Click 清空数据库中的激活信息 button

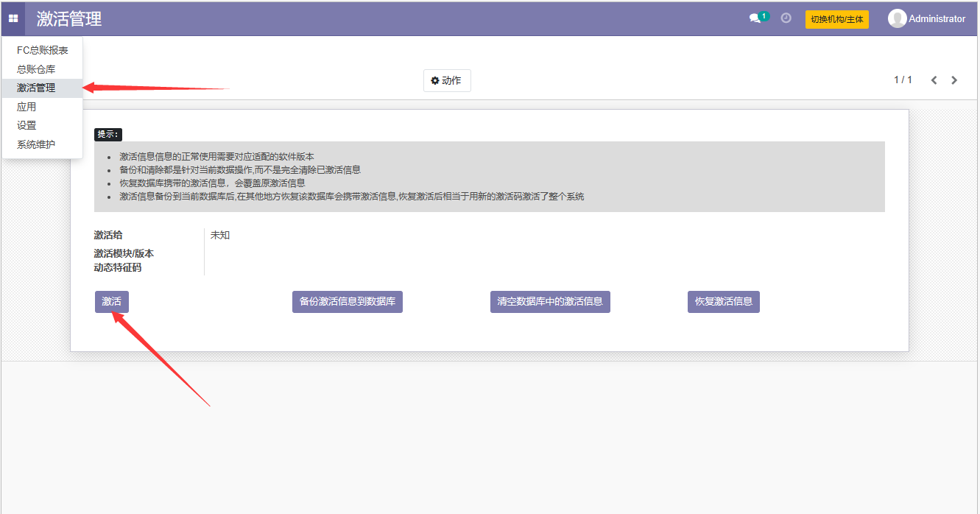coord(550,302)
